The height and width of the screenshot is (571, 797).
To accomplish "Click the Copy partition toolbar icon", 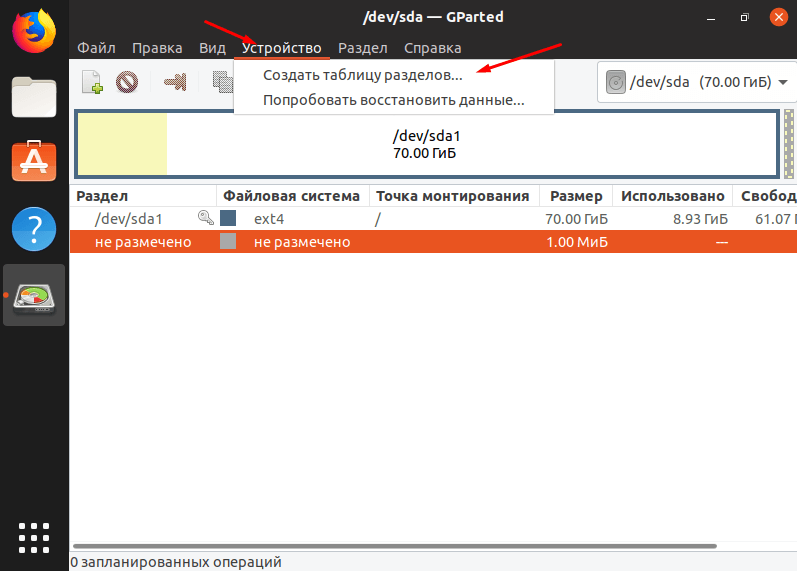I will [223, 82].
